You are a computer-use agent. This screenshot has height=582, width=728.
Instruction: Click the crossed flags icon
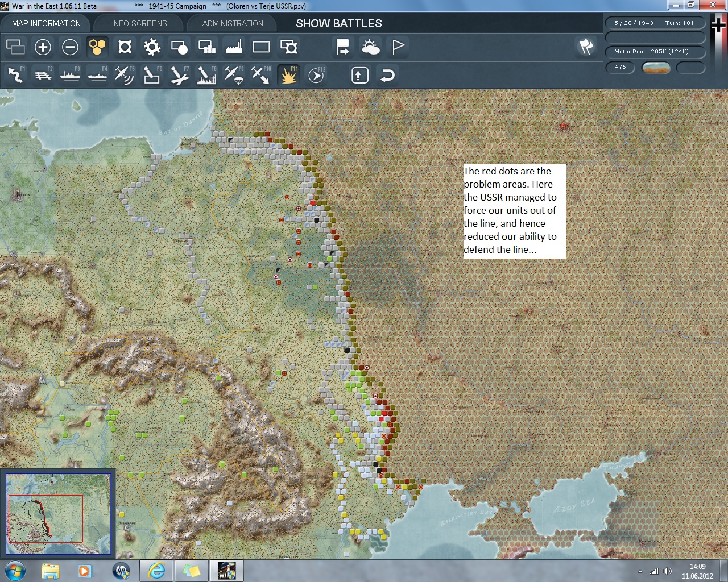tap(586, 47)
